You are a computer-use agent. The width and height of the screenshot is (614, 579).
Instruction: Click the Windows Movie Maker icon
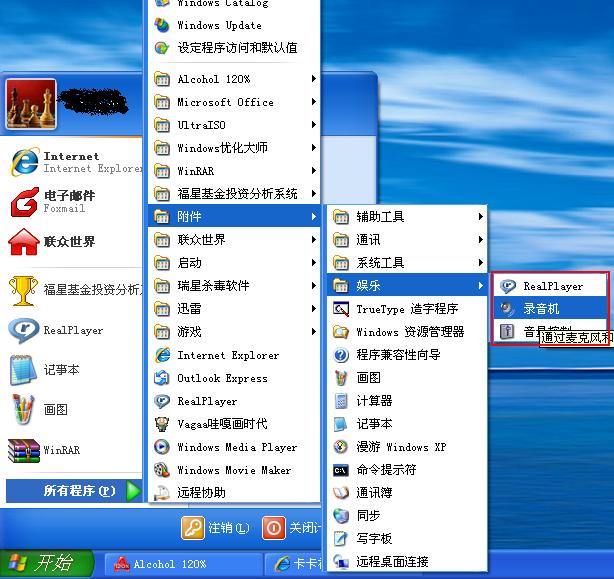[161, 470]
